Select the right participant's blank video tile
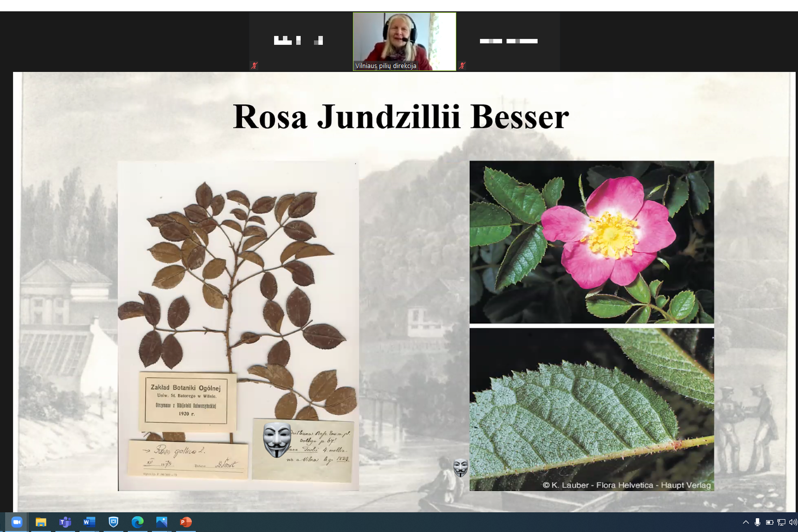Image resolution: width=798 pixels, height=532 pixels. [508, 42]
